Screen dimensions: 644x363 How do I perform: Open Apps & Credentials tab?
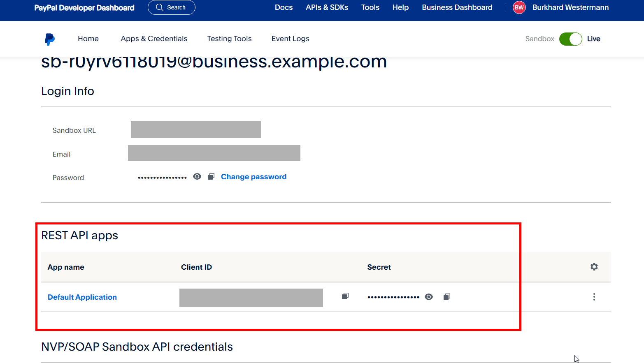click(154, 39)
